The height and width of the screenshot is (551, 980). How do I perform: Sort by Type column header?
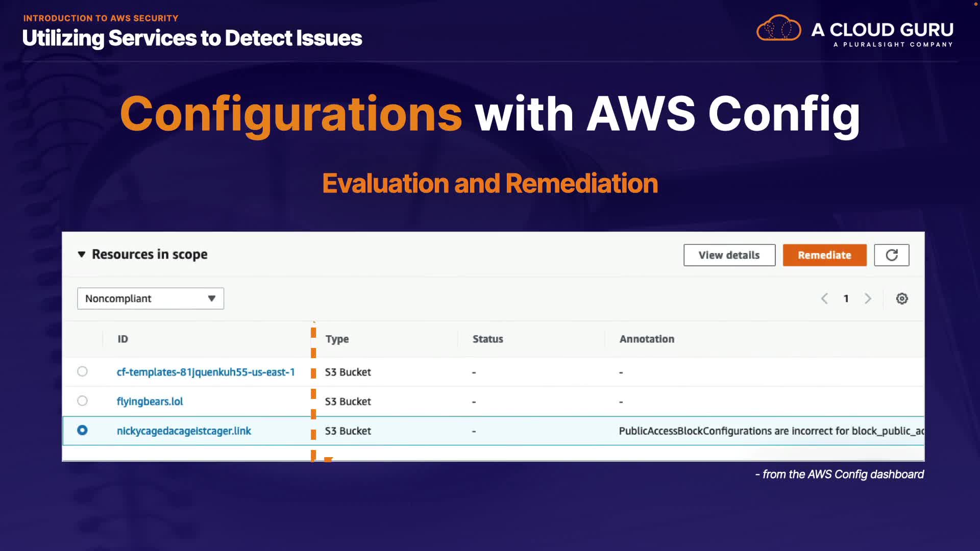(x=337, y=339)
